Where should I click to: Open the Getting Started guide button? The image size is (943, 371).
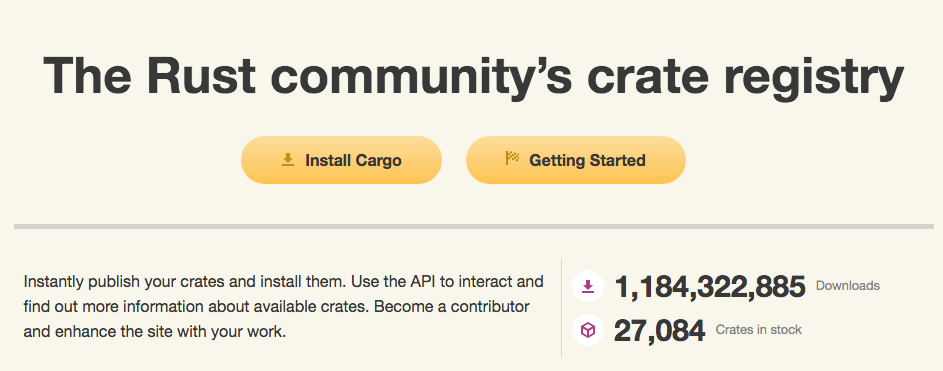click(576, 160)
